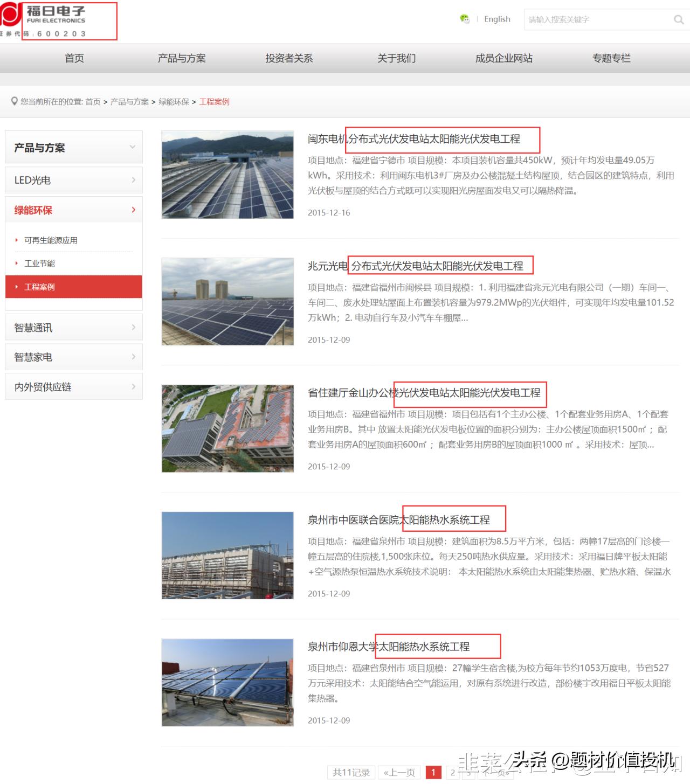690x784 pixels.
Task: Expand the 智慧家电 category
Action: tap(134, 357)
